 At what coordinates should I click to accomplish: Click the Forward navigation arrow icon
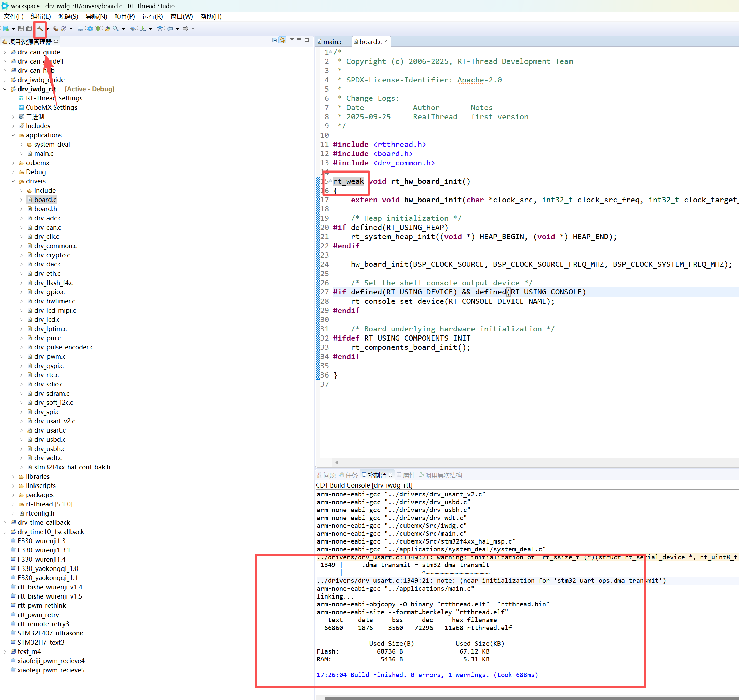click(x=186, y=29)
